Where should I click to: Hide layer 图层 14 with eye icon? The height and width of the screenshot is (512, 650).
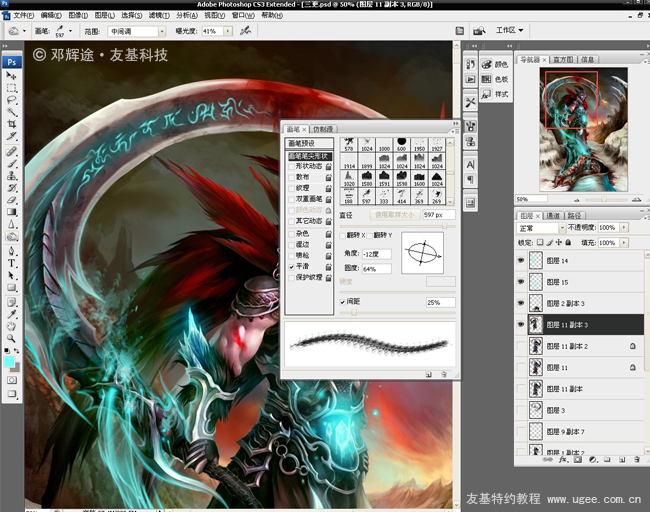[521, 260]
